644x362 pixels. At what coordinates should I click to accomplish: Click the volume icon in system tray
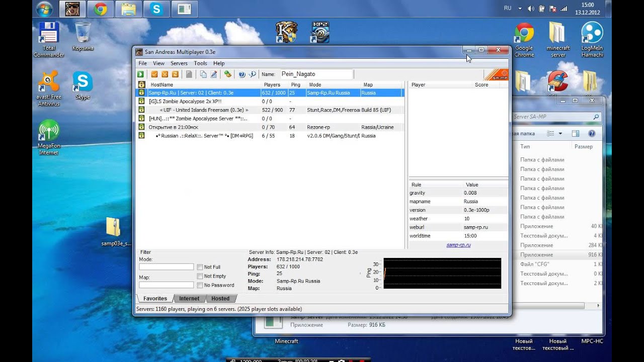[531, 9]
